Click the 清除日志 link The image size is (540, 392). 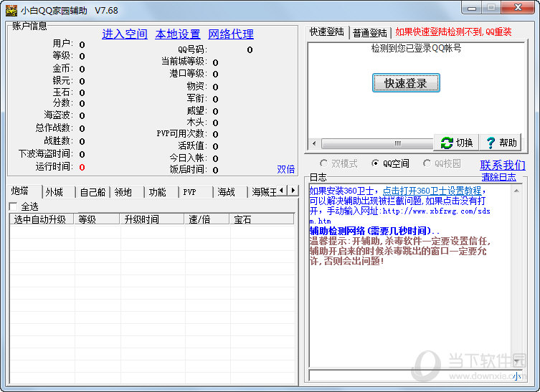point(498,177)
